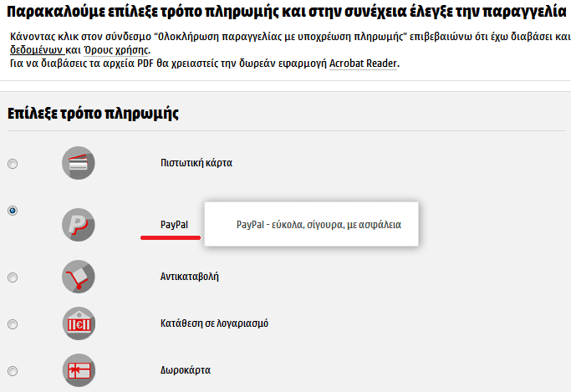The height and width of the screenshot is (392, 571).
Task: Choose the Δωροκάρτα radio option
Action: click(13, 371)
